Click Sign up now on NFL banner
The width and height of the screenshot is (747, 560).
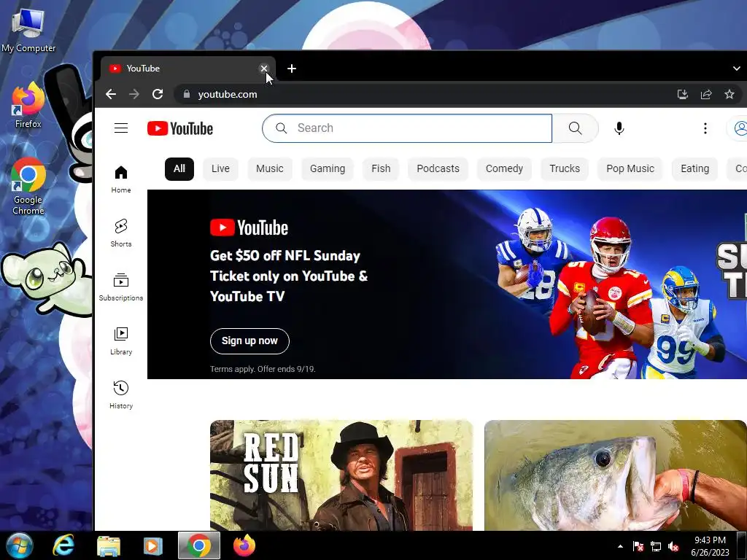coord(249,341)
